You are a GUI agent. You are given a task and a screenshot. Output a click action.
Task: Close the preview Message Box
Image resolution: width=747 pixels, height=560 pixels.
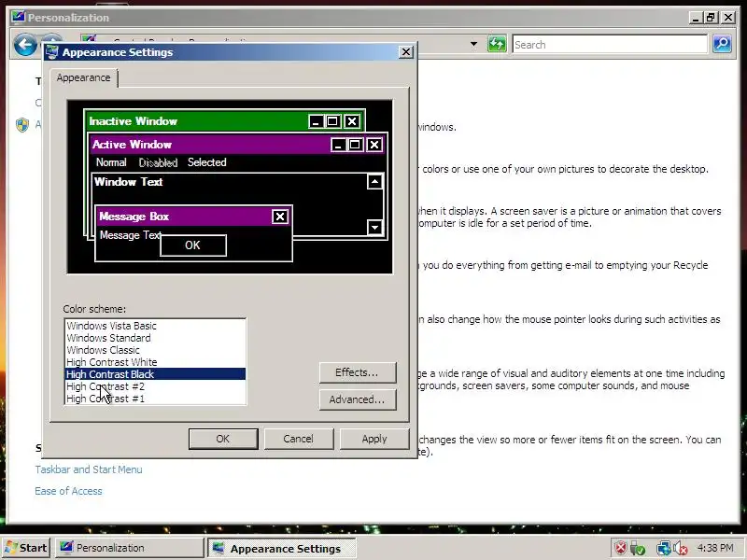(x=280, y=217)
